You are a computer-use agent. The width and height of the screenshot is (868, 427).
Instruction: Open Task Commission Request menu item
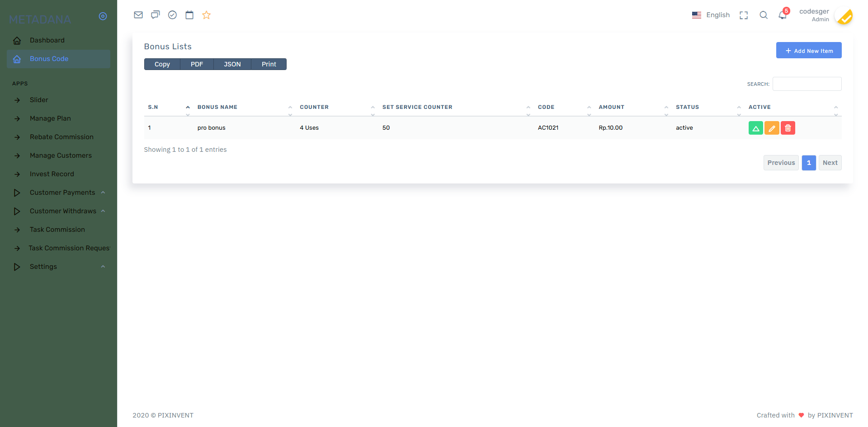[58, 248]
